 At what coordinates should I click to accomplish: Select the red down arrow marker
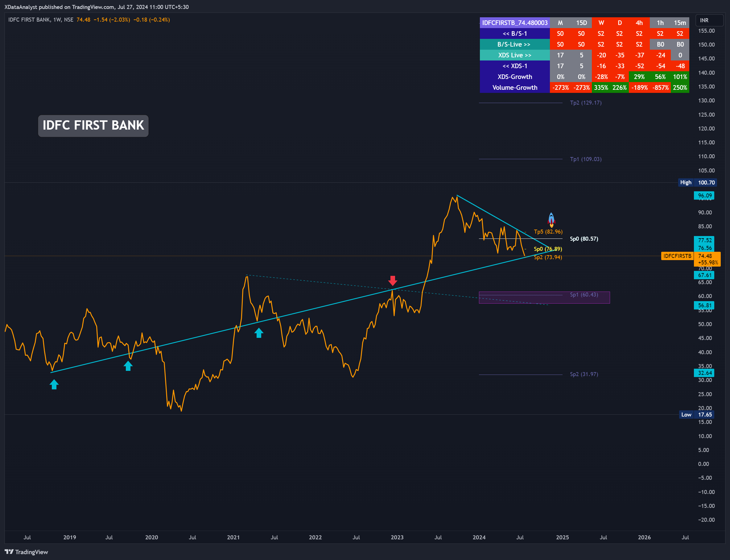click(393, 281)
